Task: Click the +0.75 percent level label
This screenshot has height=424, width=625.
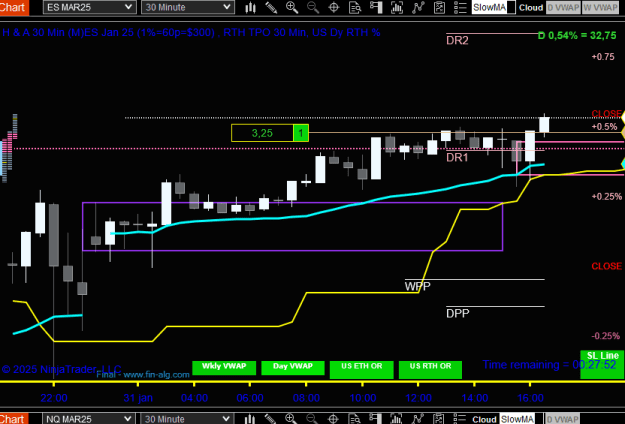Action: click(603, 57)
